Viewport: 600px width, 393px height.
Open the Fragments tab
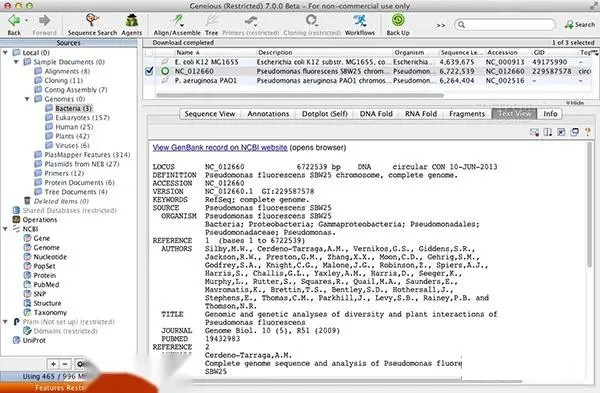[467, 114]
